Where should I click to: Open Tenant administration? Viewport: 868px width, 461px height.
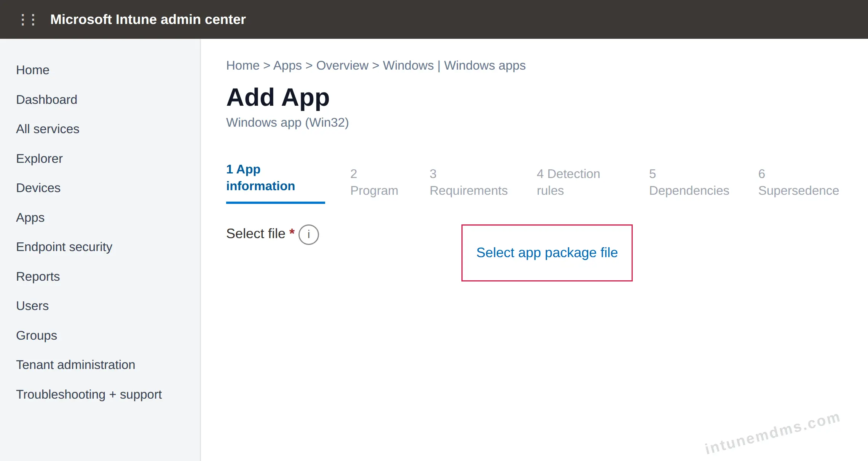(x=75, y=365)
